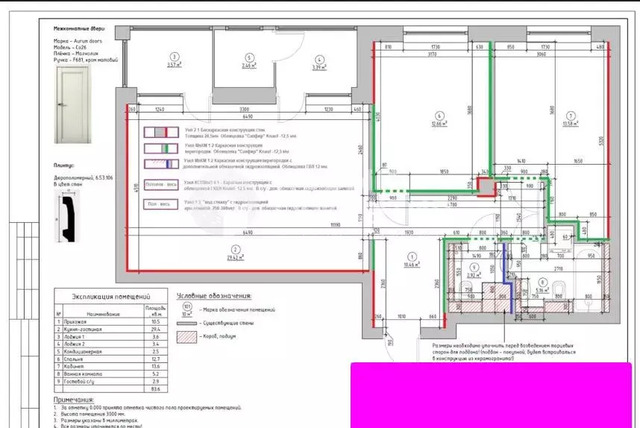
Task: Select the 'Плинтус:' heading
Action: click(x=64, y=166)
